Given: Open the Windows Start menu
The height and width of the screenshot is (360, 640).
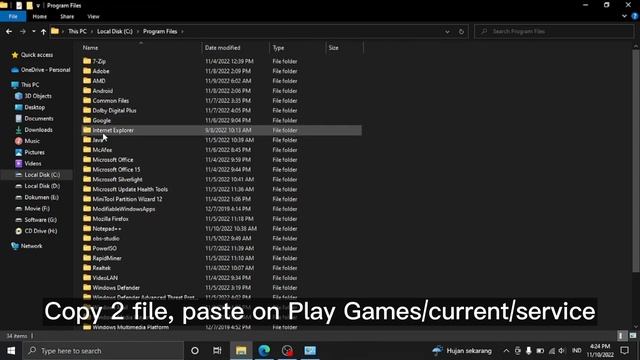Looking at the screenshot, I should click(11, 351).
